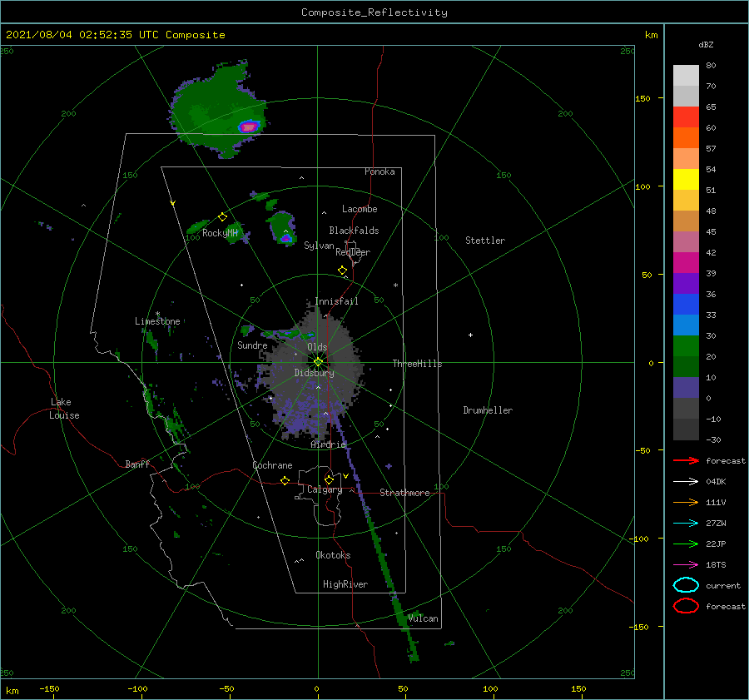
Task: Click the RockyMH label
Action: click(220, 233)
